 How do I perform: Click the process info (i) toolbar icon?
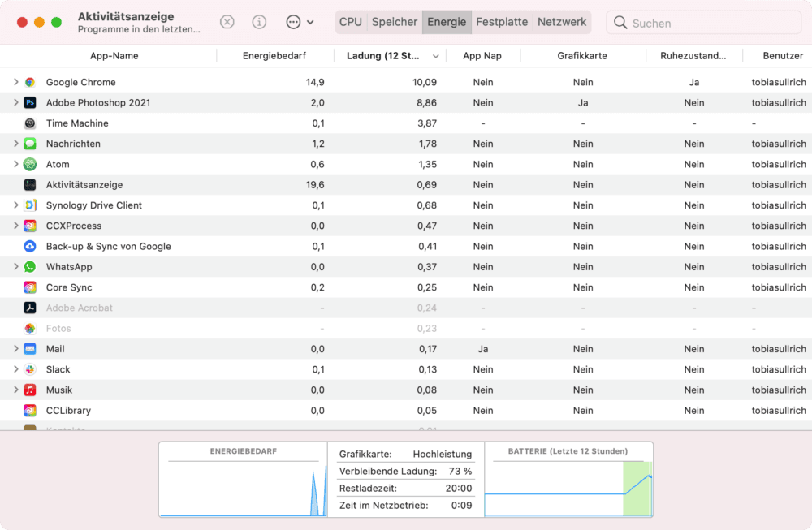coord(259,22)
